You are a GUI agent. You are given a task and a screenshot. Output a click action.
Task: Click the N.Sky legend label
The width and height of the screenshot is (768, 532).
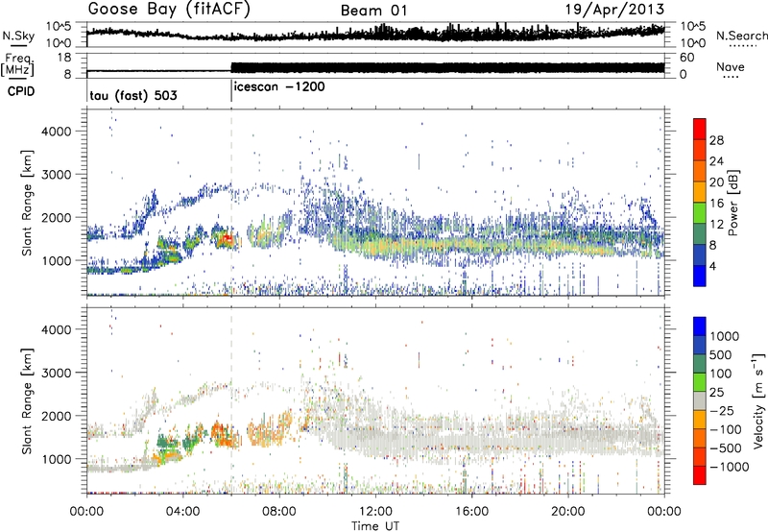pyautogui.click(x=18, y=36)
